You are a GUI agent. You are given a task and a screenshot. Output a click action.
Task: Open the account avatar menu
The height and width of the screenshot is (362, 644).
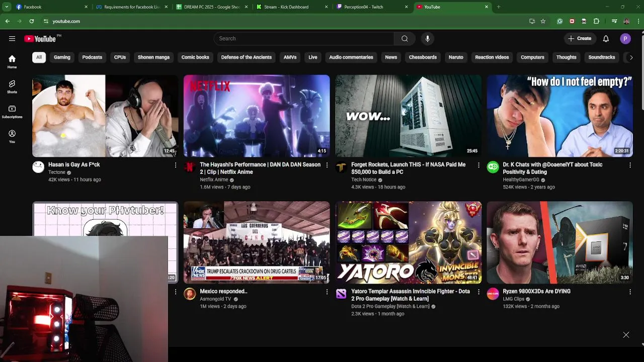coord(625,39)
